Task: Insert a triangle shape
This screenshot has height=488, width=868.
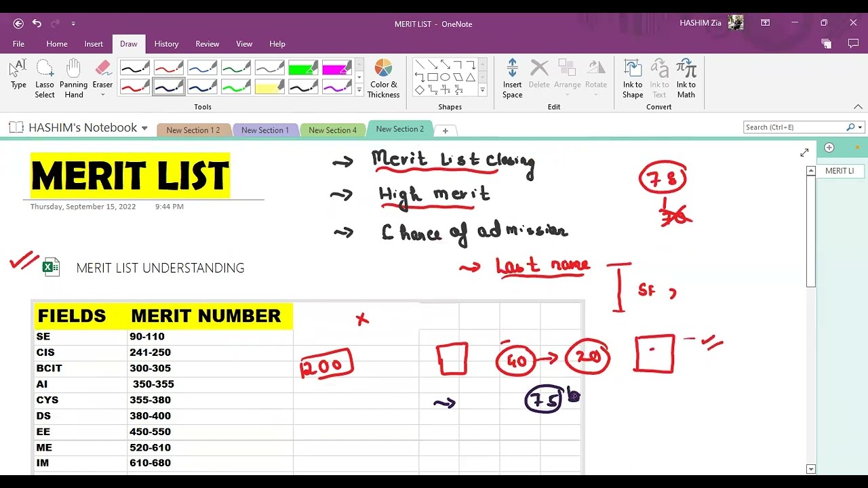Action: point(470,77)
